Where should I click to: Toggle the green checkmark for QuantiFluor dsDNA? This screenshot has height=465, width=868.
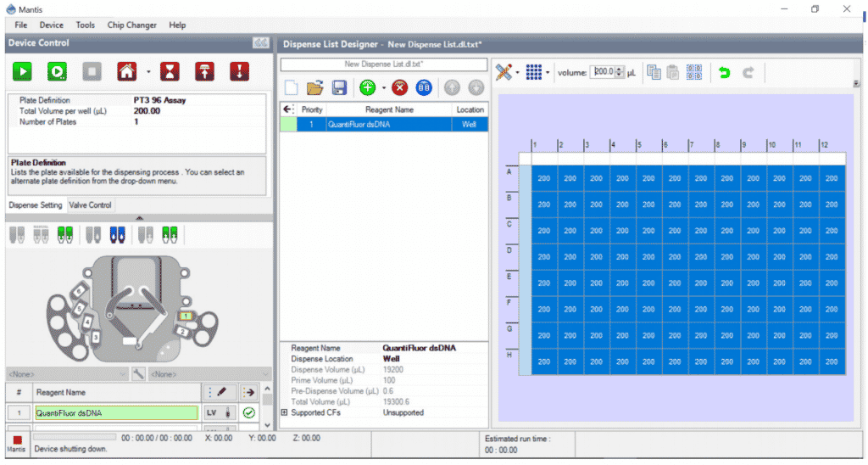[248, 413]
